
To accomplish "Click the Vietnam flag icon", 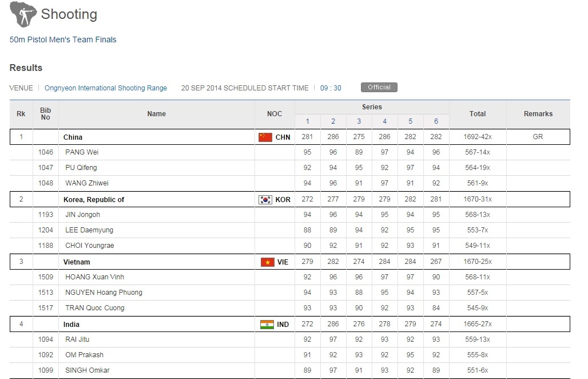I will tap(267, 262).
